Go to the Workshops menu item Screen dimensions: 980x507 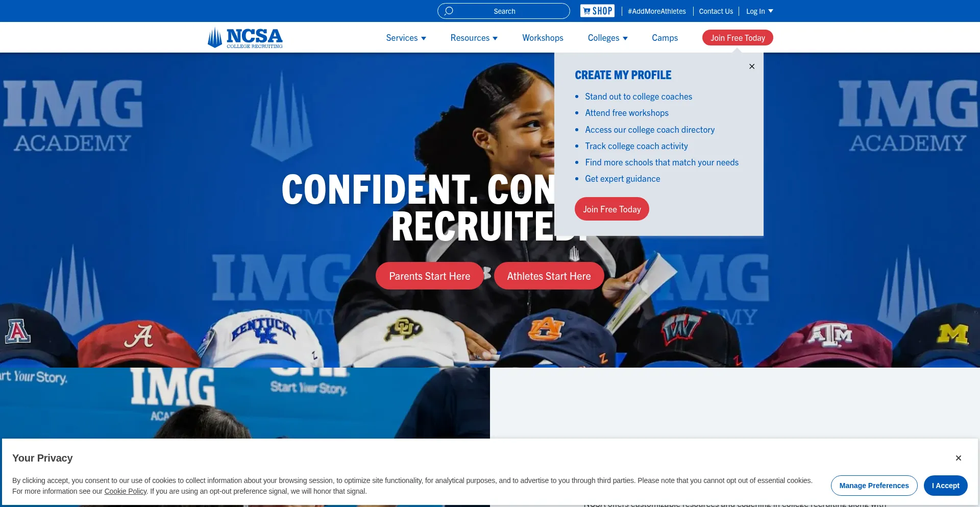click(543, 38)
